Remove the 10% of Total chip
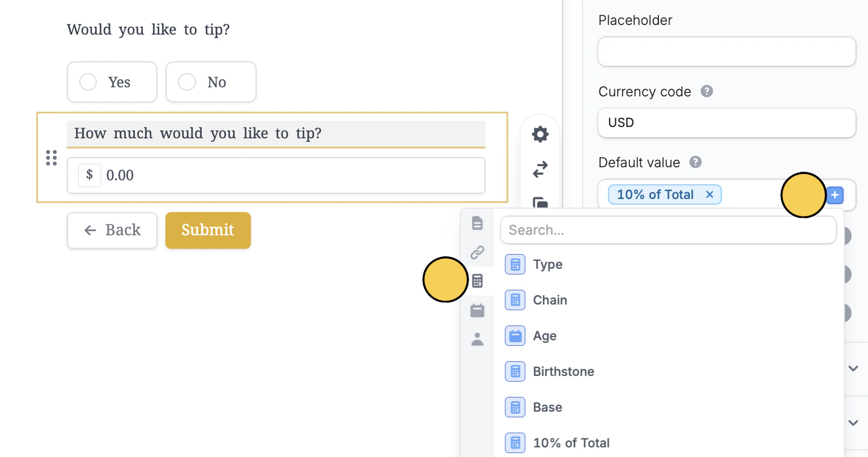The width and height of the screenshot is (868, 457). click(x=709, y=194)
